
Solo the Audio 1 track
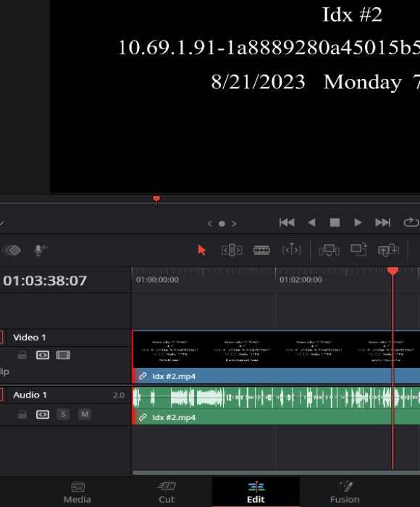pyautogui.click(x=63, y=414)
